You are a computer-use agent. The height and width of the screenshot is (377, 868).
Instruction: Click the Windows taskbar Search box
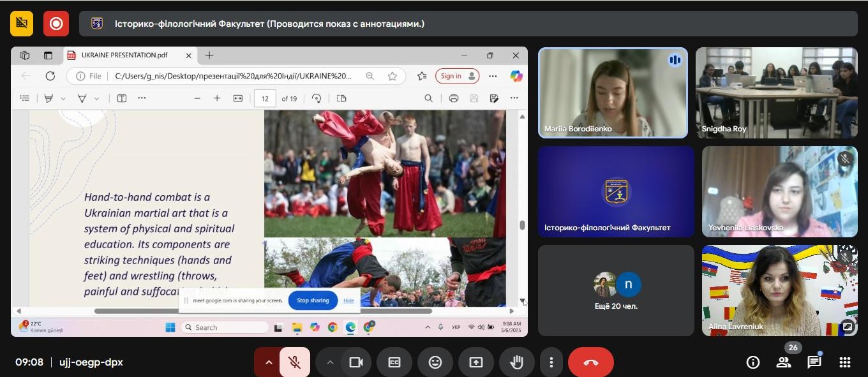225,327
